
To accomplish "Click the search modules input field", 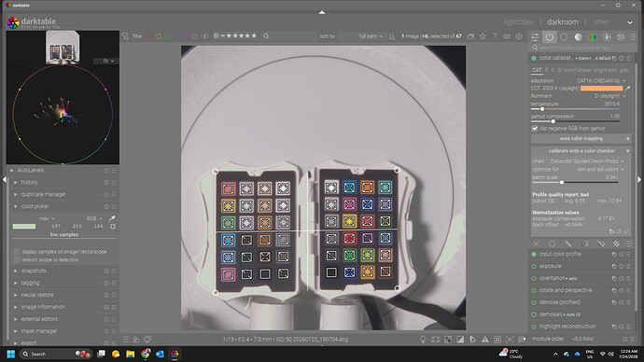I will 583,48.
